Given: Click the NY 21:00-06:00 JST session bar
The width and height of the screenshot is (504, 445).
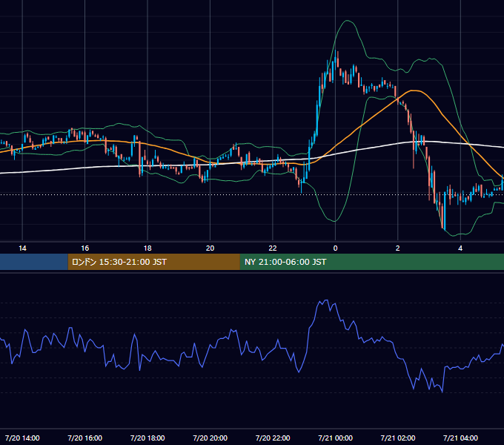Looking at the screenshot, I should [372, 262].
